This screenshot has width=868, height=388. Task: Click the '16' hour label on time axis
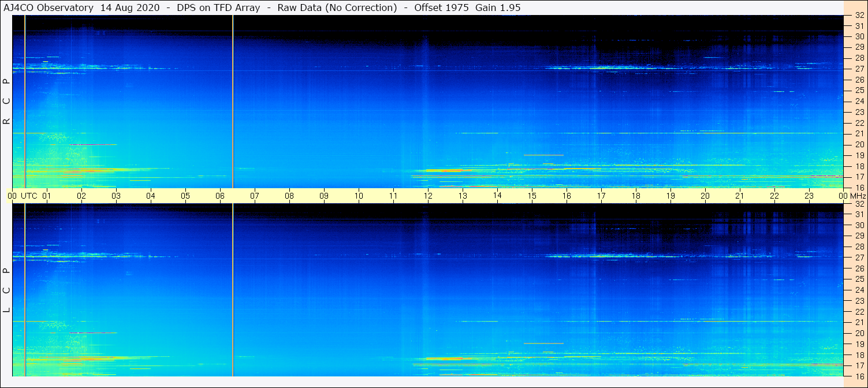(x=567, y=196)
